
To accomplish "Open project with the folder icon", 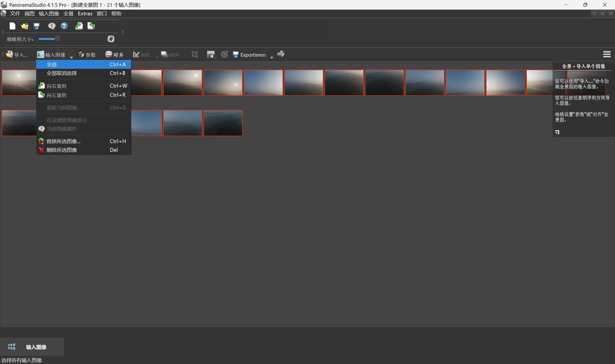I will coord(25,26).
